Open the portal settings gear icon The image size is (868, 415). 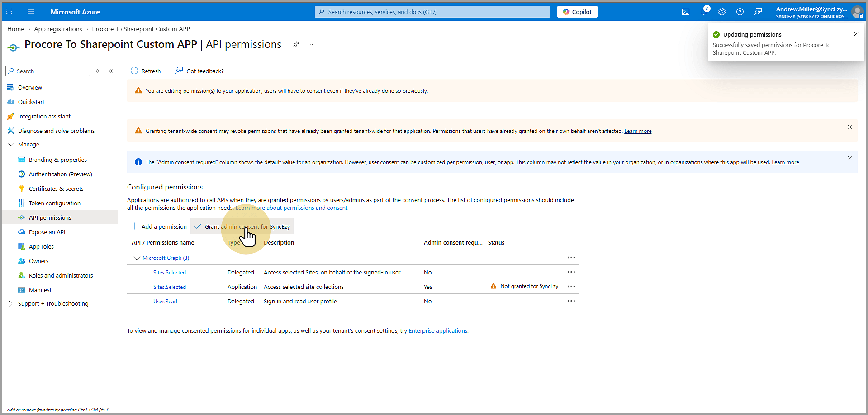[x=722, y=12]
